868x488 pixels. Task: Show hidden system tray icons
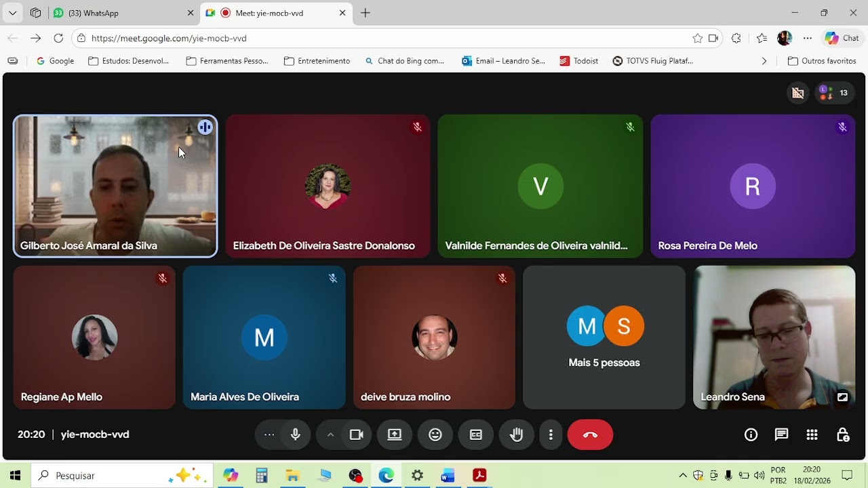[x=683, y=475]
